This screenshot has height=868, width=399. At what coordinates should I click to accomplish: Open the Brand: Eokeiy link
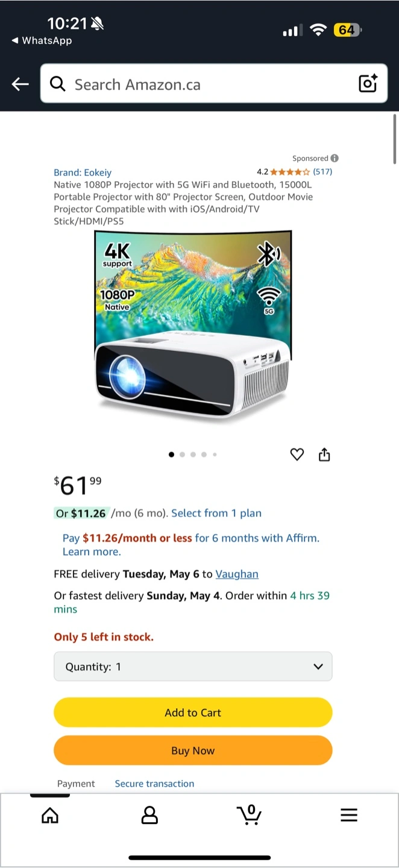click(83, 172)
